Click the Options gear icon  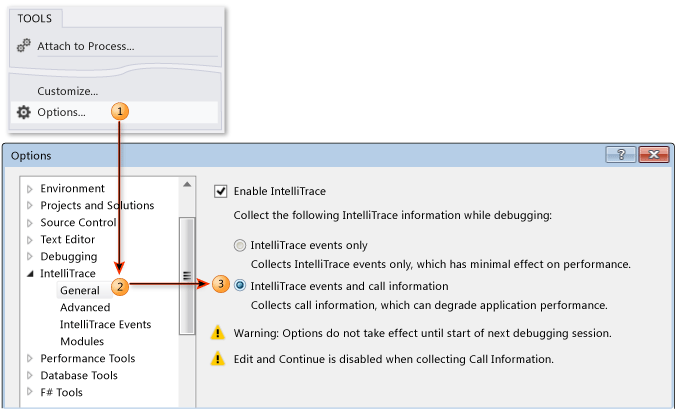coord(24,112)
